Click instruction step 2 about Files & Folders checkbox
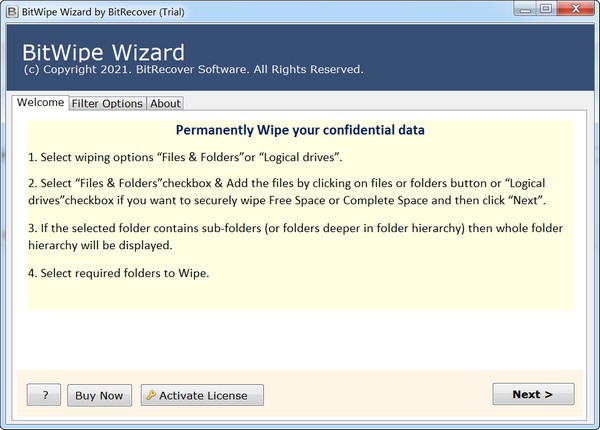 [298, 194]
